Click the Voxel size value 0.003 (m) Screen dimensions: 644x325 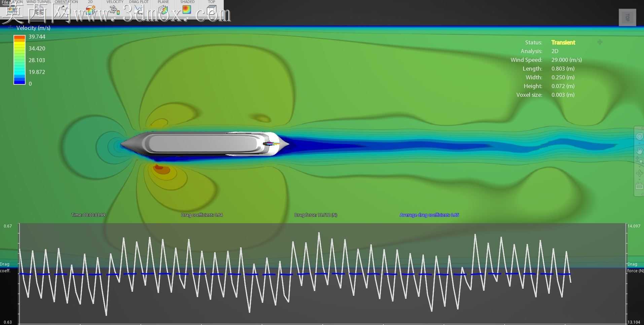563,95
